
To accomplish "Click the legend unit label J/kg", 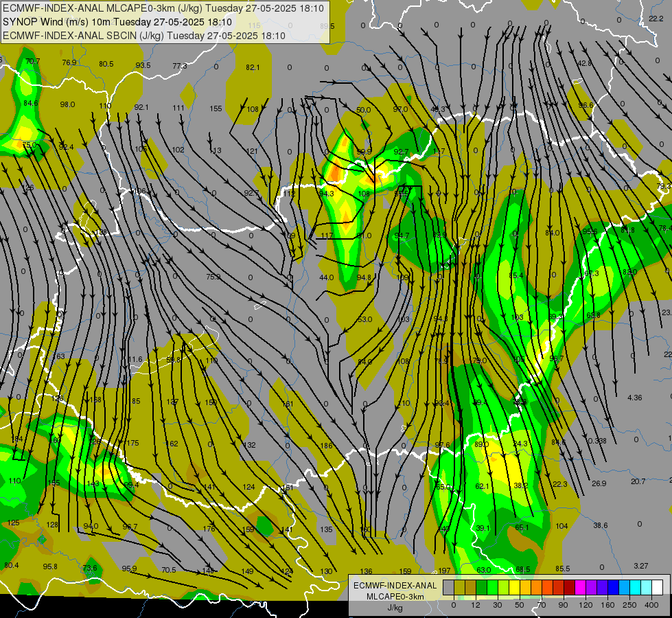I will [x=395, y=608].
